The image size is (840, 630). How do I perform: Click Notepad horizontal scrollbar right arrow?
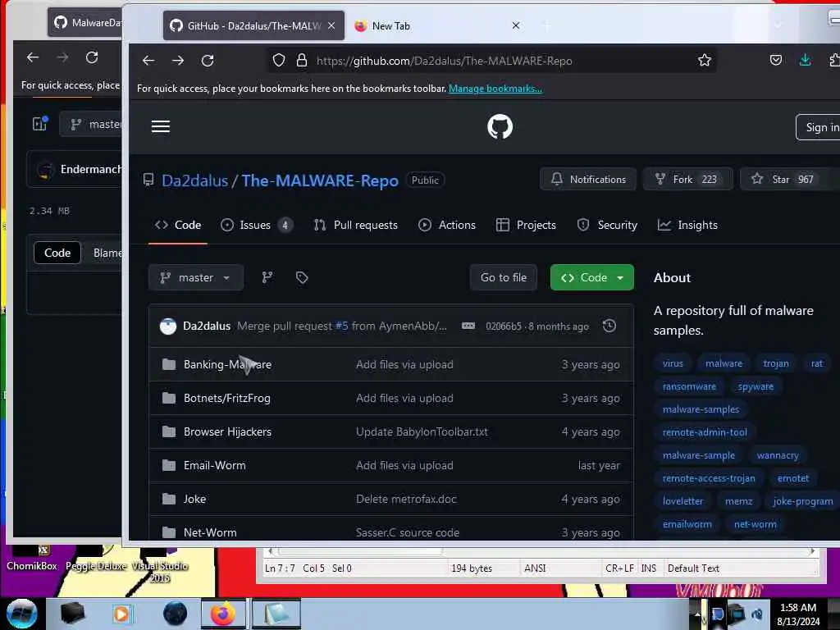click(813, 550)
